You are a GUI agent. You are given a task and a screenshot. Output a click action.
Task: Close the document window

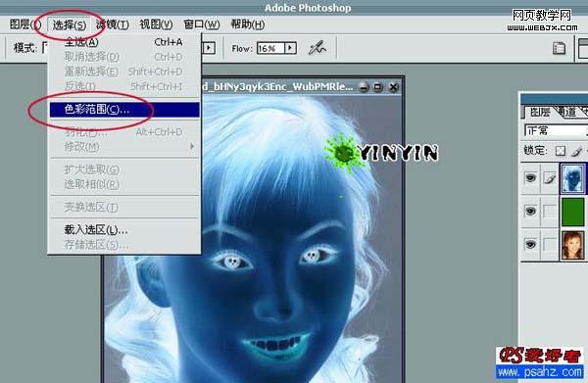(393, 87)
